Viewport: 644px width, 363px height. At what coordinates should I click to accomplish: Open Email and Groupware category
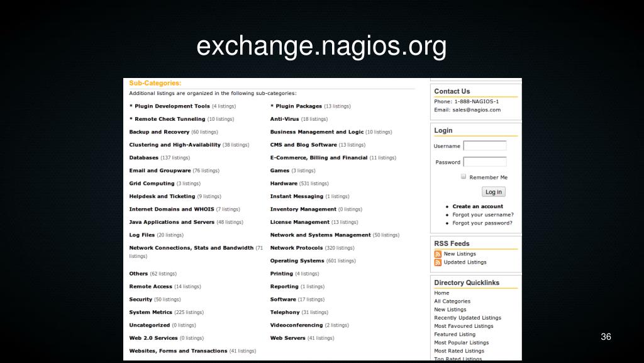pos(160,171)
